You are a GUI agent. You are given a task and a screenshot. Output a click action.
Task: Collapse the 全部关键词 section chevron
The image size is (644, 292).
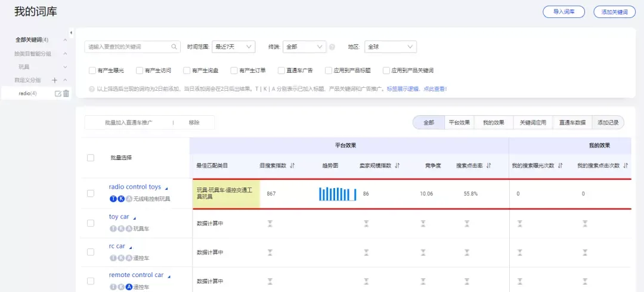[x=65, y=40]
